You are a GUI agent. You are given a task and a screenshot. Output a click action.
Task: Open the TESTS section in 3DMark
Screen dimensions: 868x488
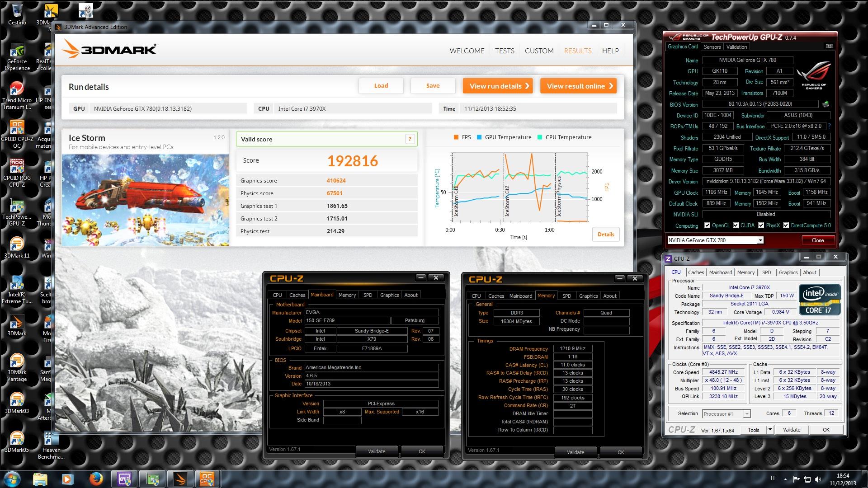(x=505, y=51)
